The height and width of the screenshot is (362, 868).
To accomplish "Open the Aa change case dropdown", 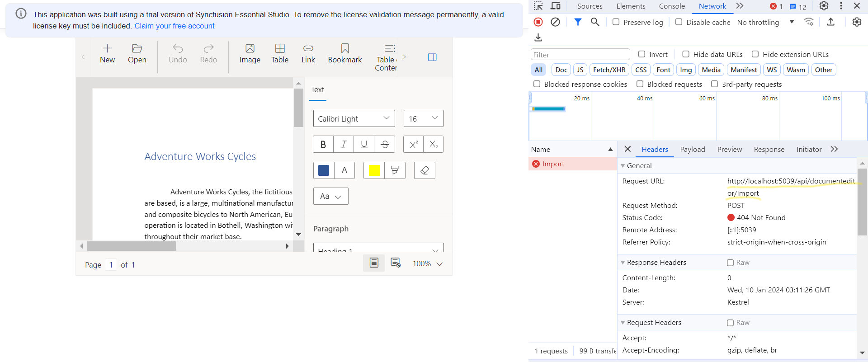I will 330,196.
